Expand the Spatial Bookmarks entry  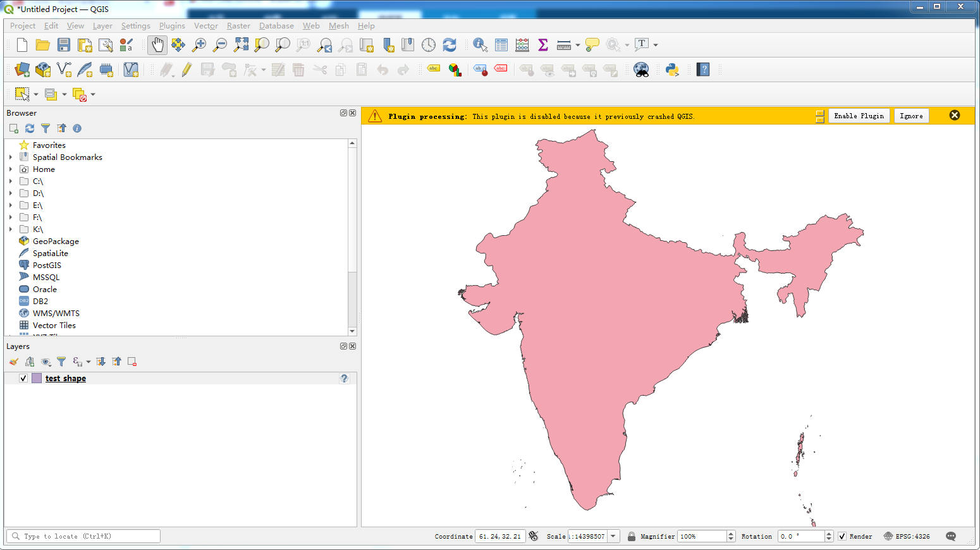10,157
